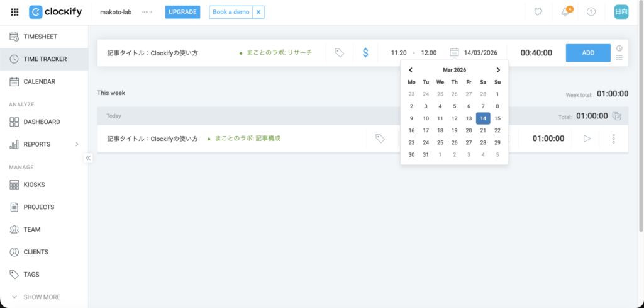Click the tag icon in new entry row

[339, 53]
